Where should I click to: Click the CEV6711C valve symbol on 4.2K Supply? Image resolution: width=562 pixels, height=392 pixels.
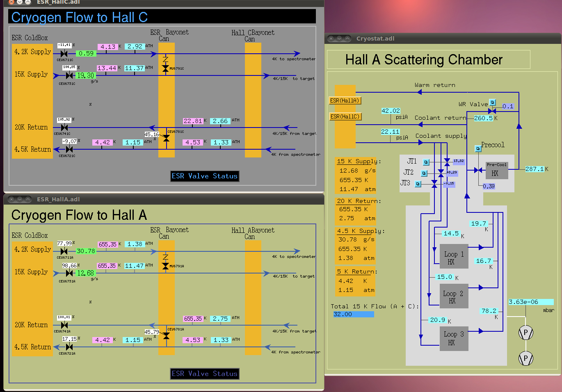click(64, 54)
